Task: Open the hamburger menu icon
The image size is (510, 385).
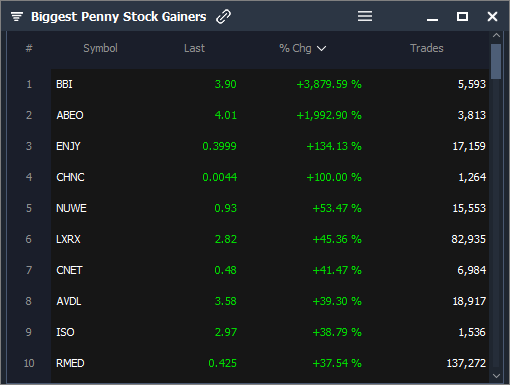Action: tap(365, 16)
